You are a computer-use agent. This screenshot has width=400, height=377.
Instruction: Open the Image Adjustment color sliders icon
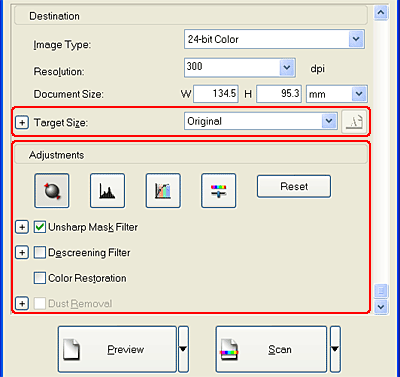click(x=219, y=191)
